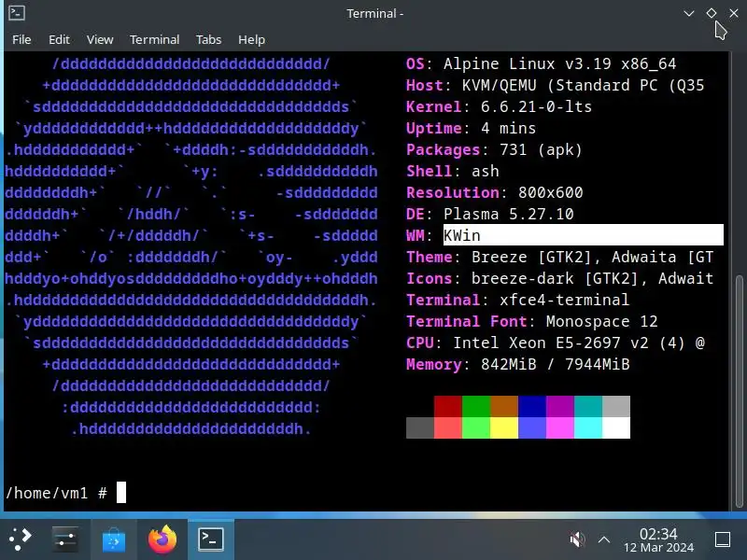Click the bright yellow color block

tap(504, 427)
